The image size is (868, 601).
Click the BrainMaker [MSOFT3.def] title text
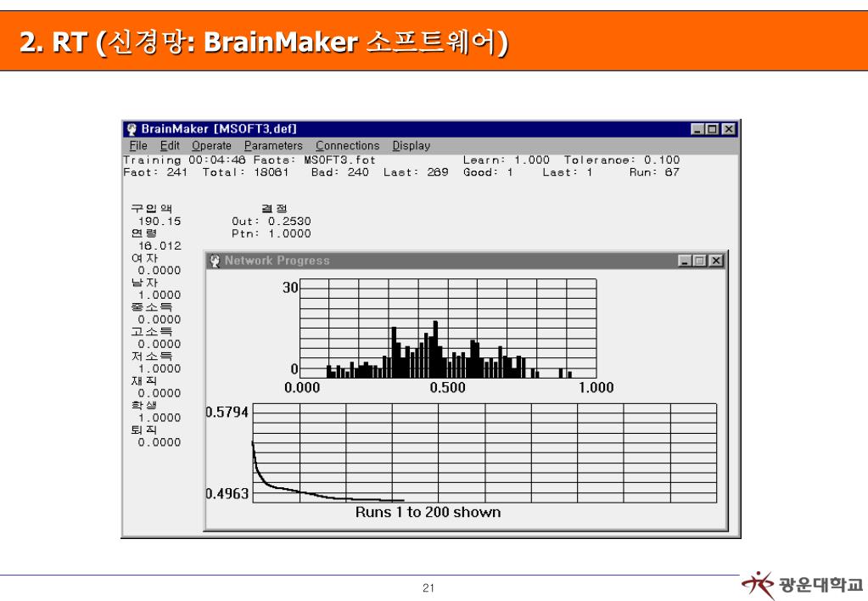tap(219, 129)
